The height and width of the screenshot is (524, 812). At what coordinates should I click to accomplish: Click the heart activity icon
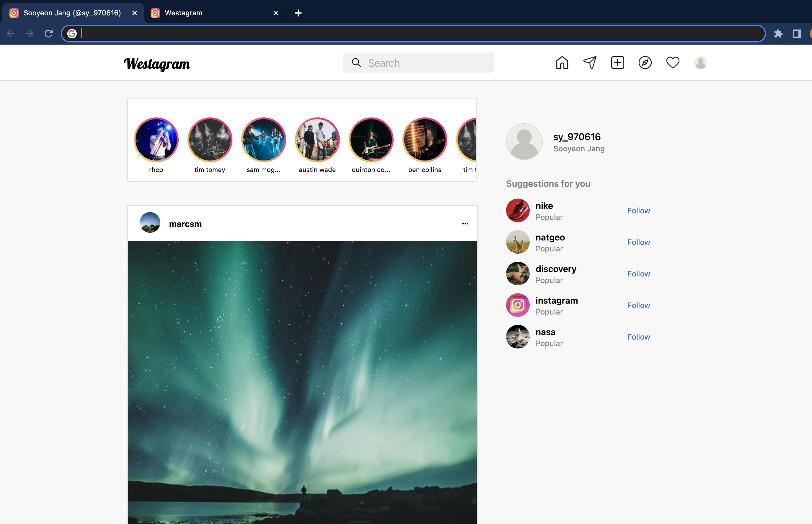[x=673, y=63]
